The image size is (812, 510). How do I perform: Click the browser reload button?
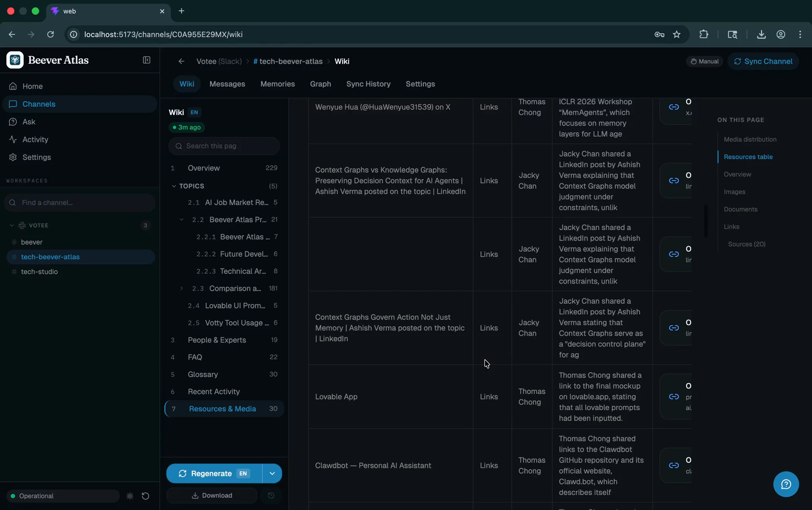click(x=50, y=35)
